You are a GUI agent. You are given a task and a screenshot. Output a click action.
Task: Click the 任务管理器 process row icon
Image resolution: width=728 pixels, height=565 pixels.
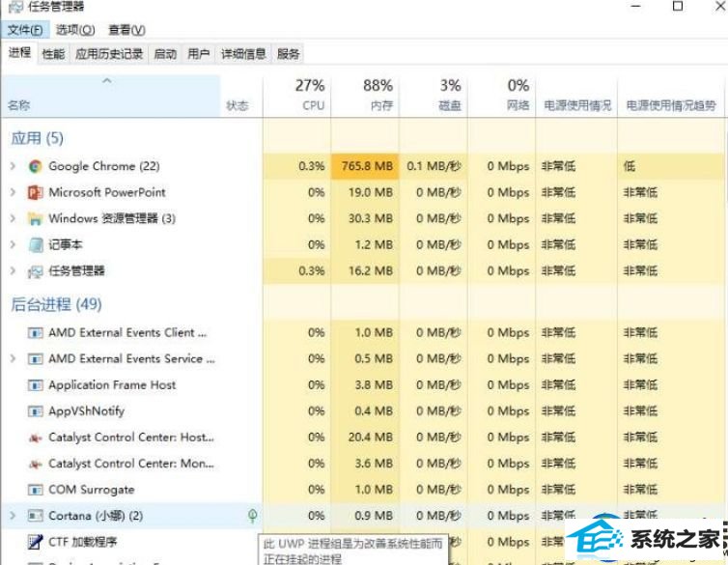coord(36,271)
